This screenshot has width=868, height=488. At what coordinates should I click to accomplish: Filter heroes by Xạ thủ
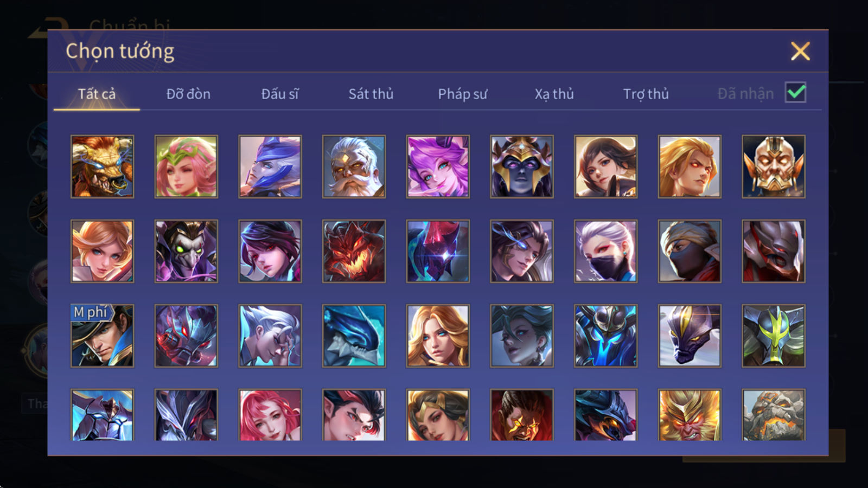tap(554, 94)
